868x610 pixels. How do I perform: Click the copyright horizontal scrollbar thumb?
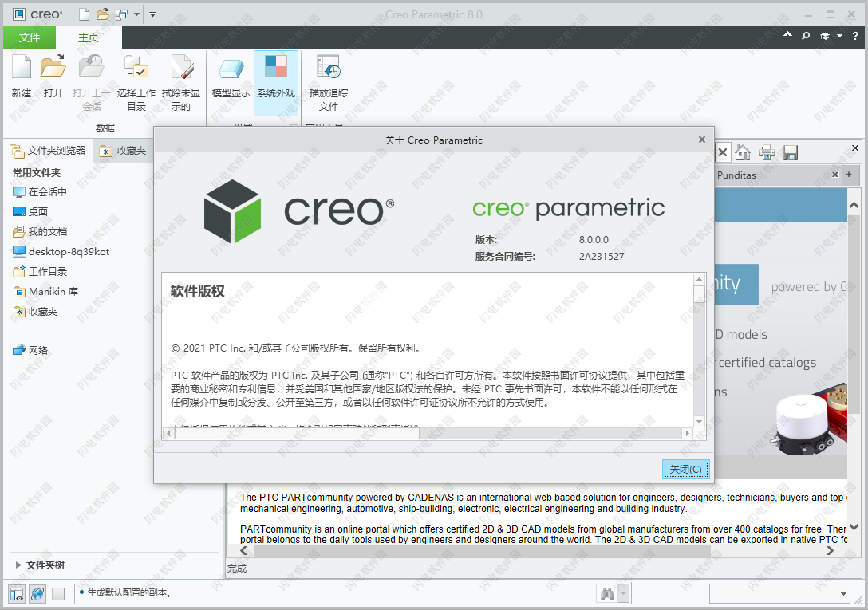pos(297,433)
